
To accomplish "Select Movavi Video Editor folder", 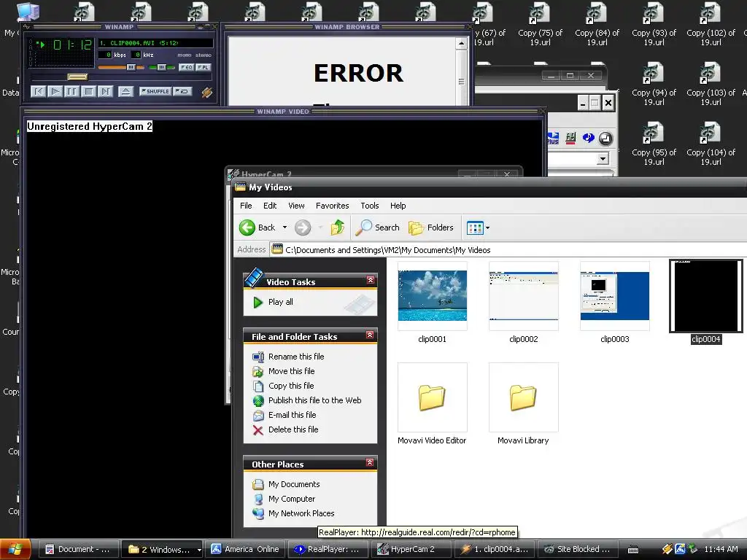I will pos(432,397).
